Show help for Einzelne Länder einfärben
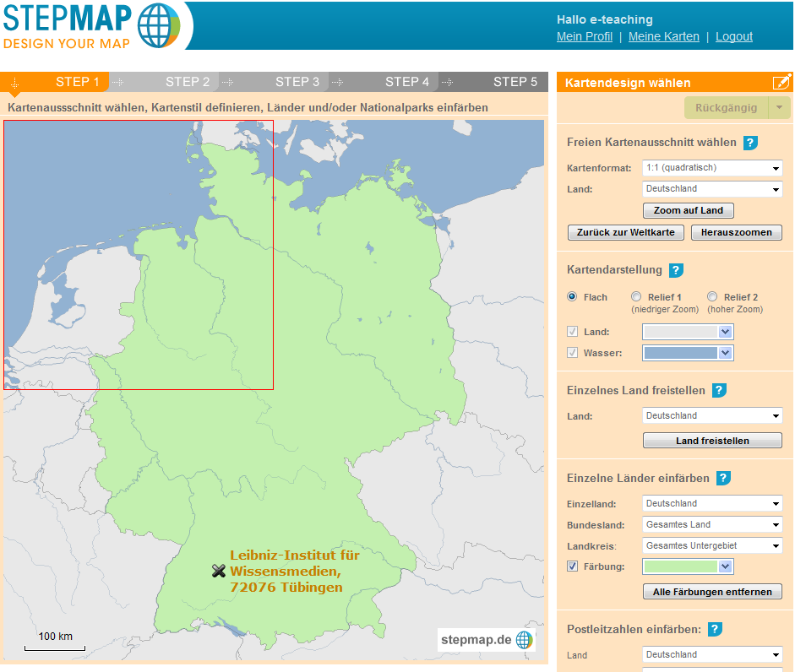The width and height of the screenshot is (795, 672). pos(723,478)
